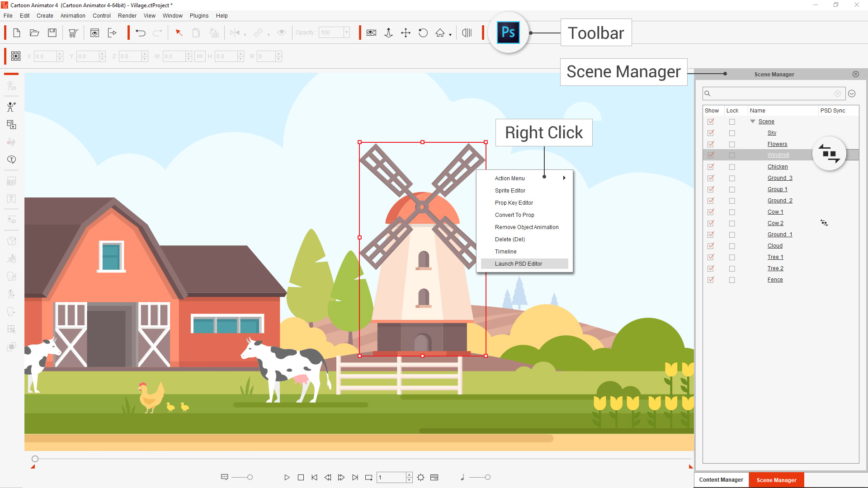This screenshot has height=488, width=868.
Task: Click the home view icon in toolbar
Action: pyautogui.click(x=440, y=33)
